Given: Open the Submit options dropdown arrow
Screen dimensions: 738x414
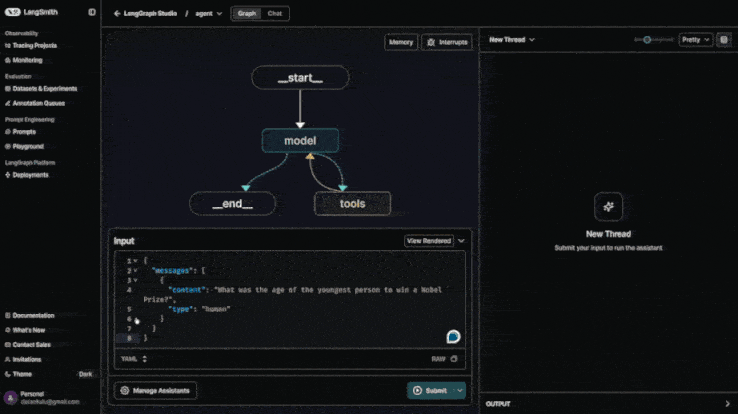Looking at the screenshot, I should coord(460,390).
